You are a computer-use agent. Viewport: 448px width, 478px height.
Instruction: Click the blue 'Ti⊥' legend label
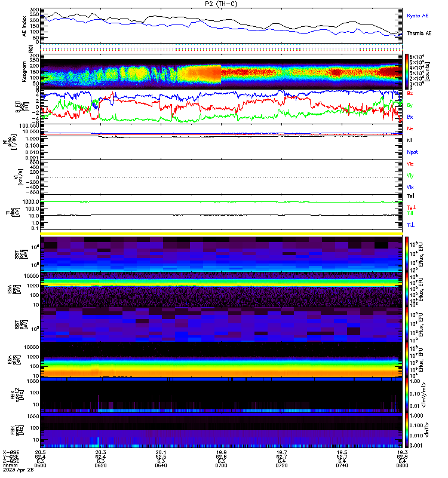410,225
